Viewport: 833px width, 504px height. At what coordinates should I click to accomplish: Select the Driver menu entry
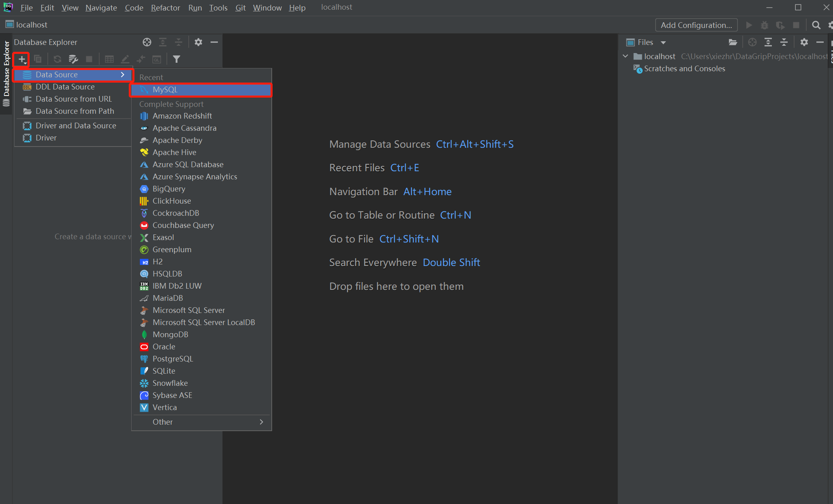[x=73, y=138]
